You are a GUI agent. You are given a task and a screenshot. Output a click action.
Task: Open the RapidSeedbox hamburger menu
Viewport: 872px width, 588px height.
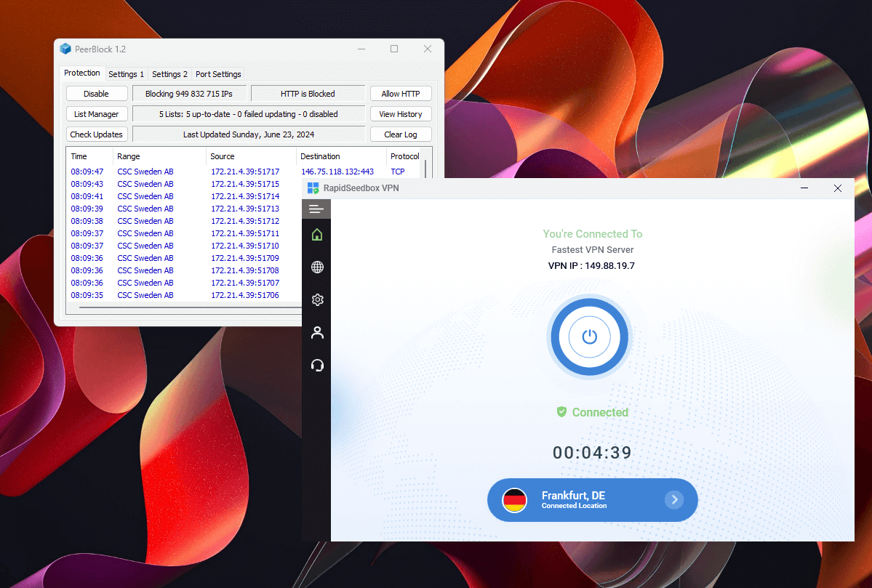pyautogui.click(x=316, y=209)
